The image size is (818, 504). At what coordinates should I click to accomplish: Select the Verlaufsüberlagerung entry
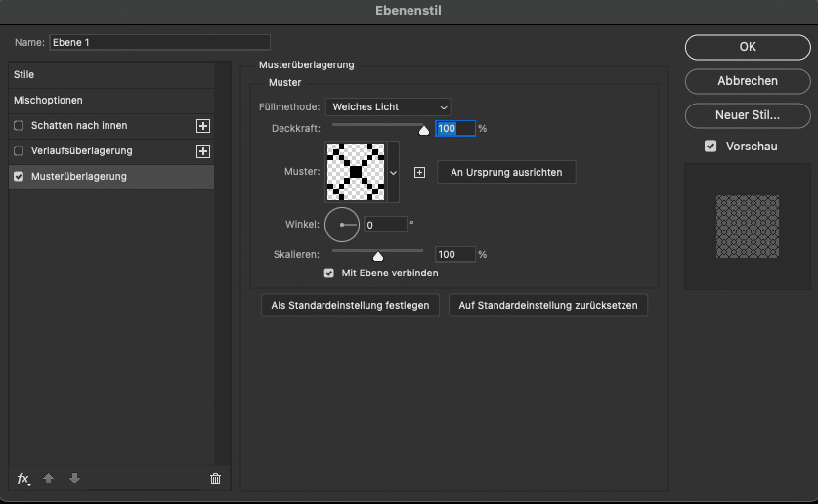click(x=81, y=151)
